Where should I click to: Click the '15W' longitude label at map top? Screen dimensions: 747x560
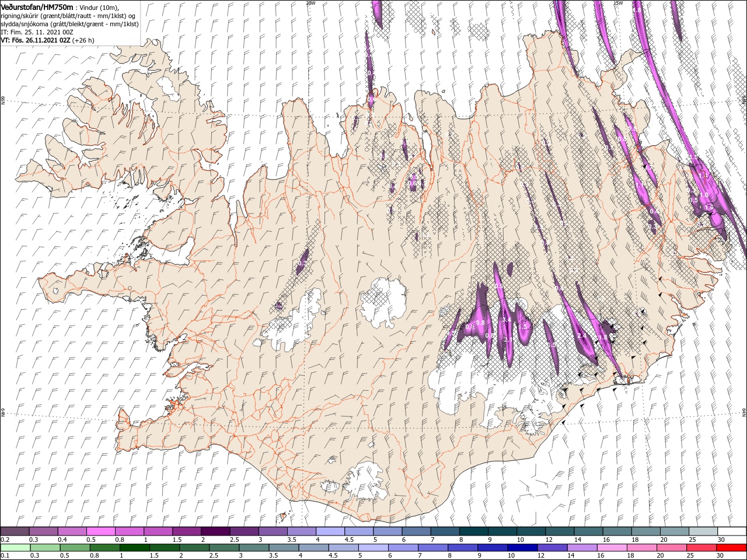tap(618, 3)
